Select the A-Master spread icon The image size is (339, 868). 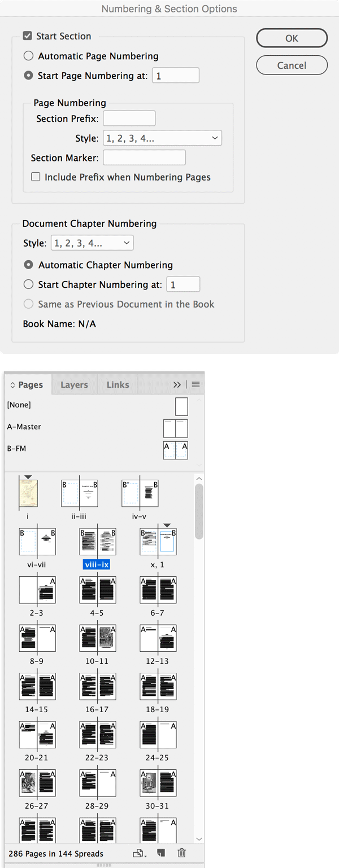tap(175, 428)
